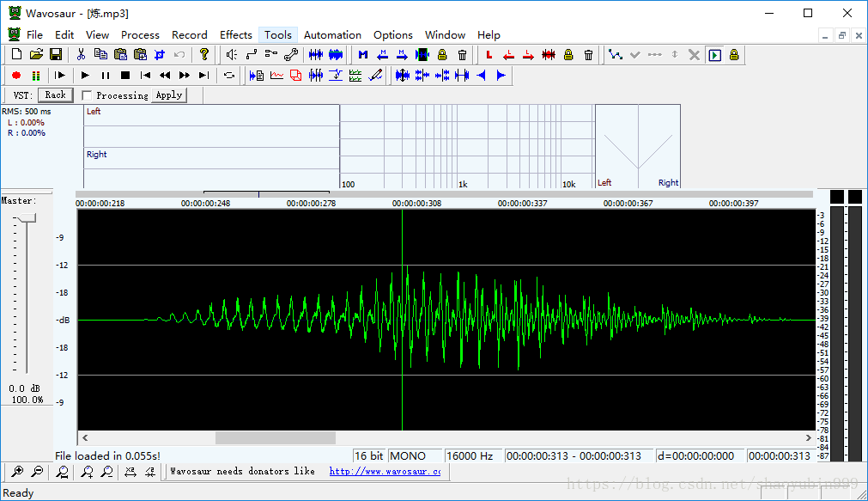The image size is (868, 501).
Task: Toggle the automation play button with green triangle
Action: 714,55
